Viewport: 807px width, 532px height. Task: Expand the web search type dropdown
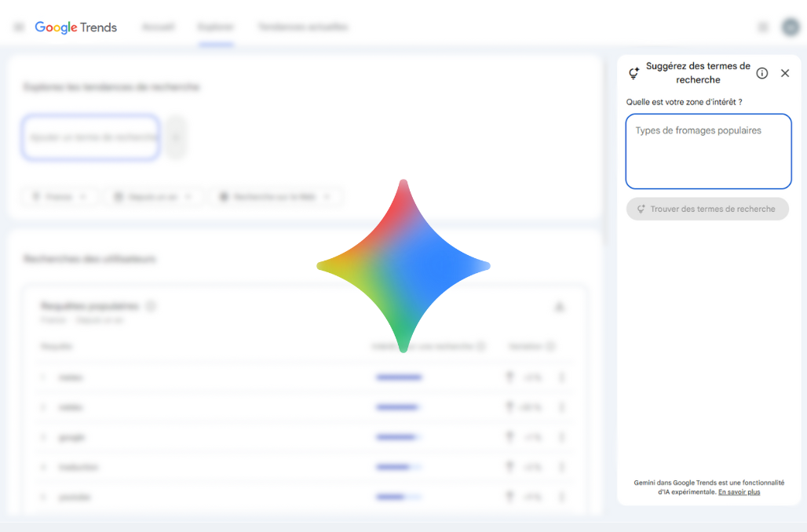point(275,197)
